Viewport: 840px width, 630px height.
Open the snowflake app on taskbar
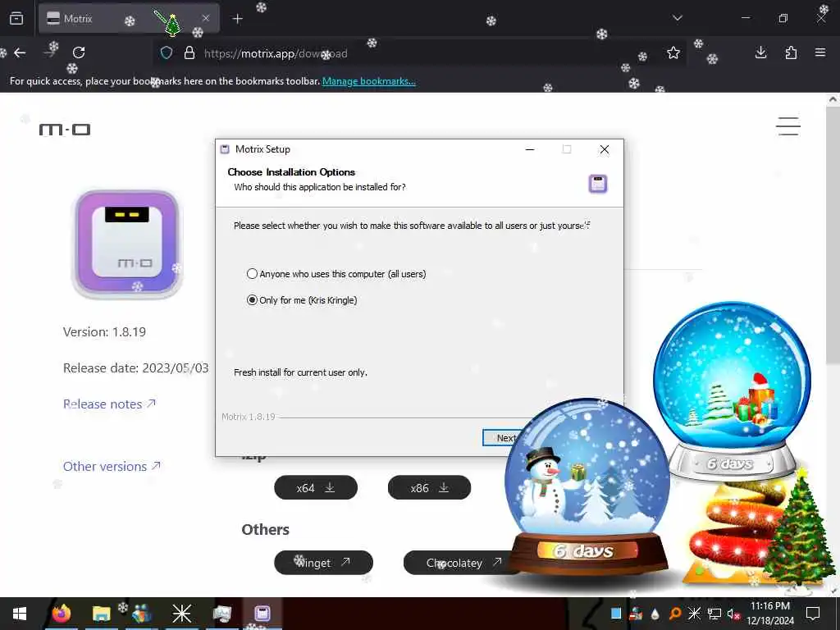181,614
